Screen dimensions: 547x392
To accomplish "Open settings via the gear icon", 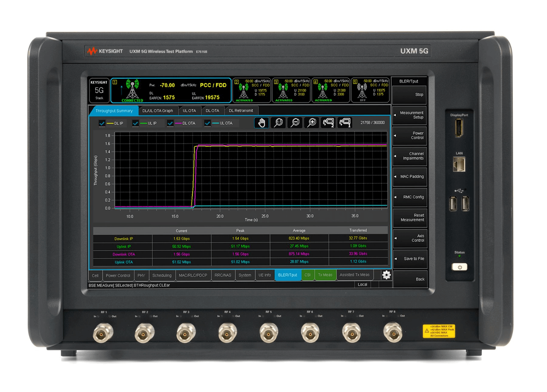I will pyautogui.click(x=386, y=275).
